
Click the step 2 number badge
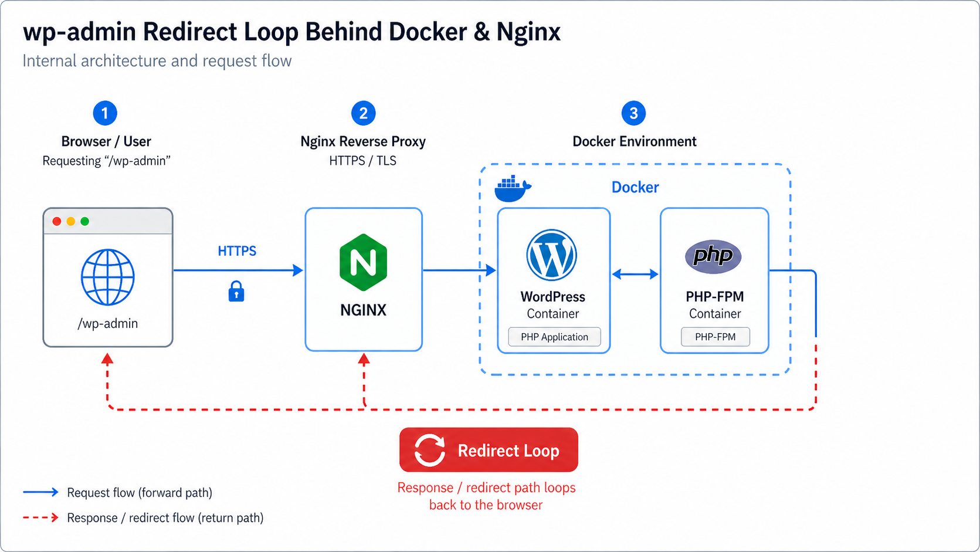pyautogui.click(x=364, y=113)
